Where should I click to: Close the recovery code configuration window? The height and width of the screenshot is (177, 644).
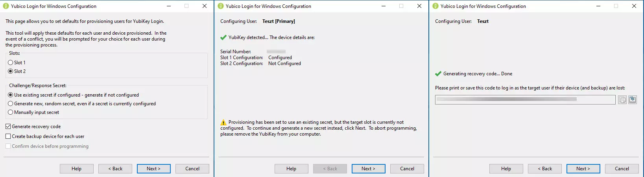pos(634,6)
